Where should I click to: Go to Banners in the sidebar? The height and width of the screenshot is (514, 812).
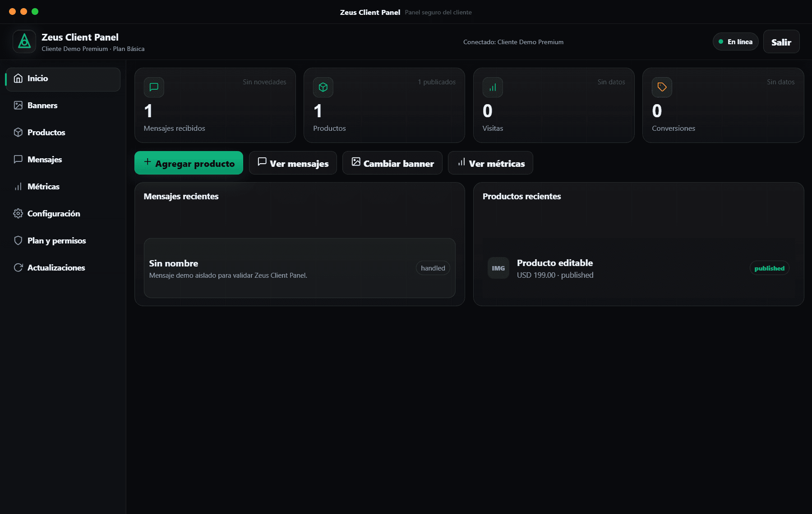point(63,106)
